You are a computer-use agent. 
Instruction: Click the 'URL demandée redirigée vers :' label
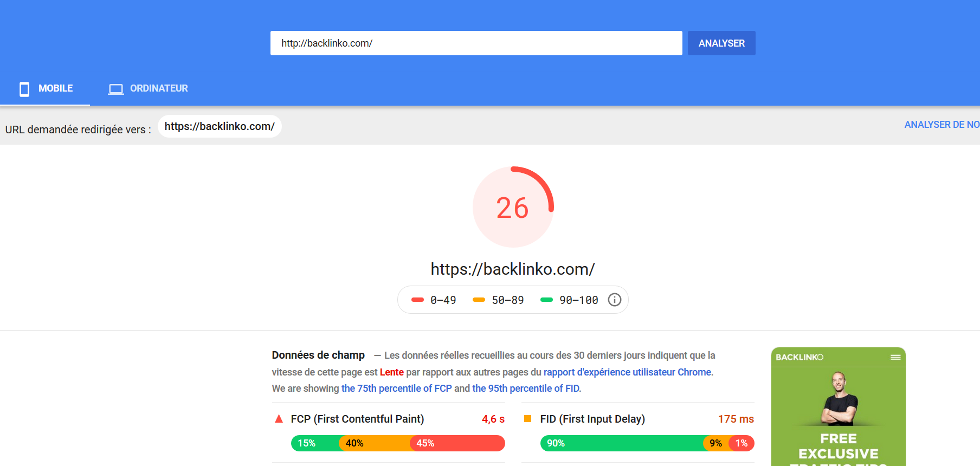78,130
